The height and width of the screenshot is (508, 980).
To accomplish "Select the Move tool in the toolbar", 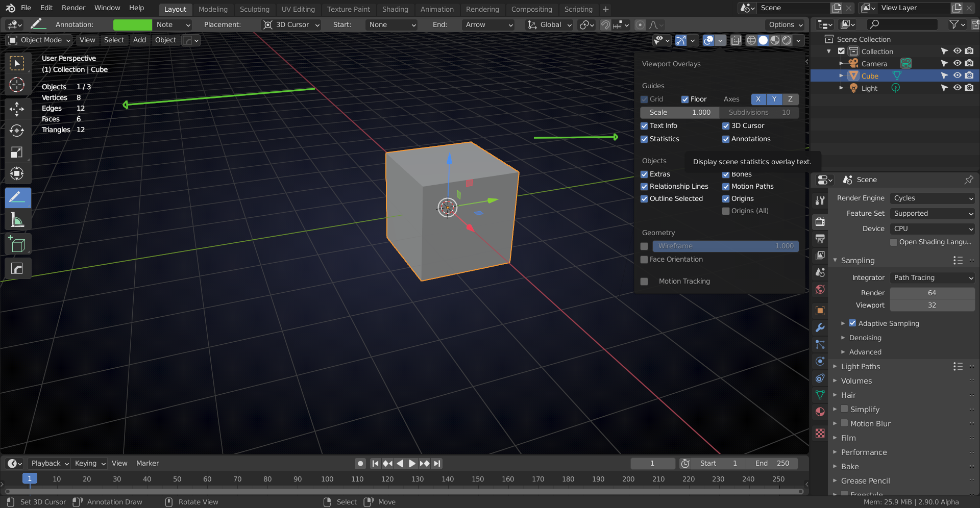I will coord(17,109).
